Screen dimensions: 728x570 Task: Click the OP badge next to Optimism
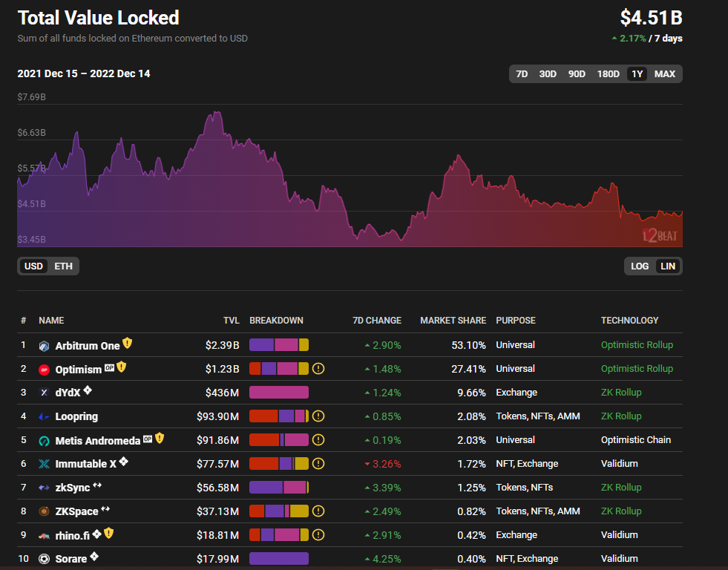coord(110,367)
